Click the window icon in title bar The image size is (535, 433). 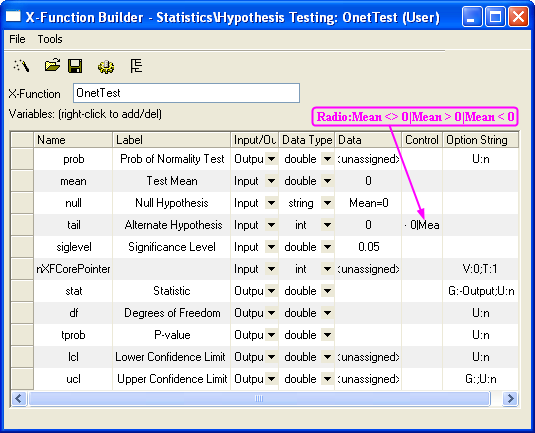point(13,16)
